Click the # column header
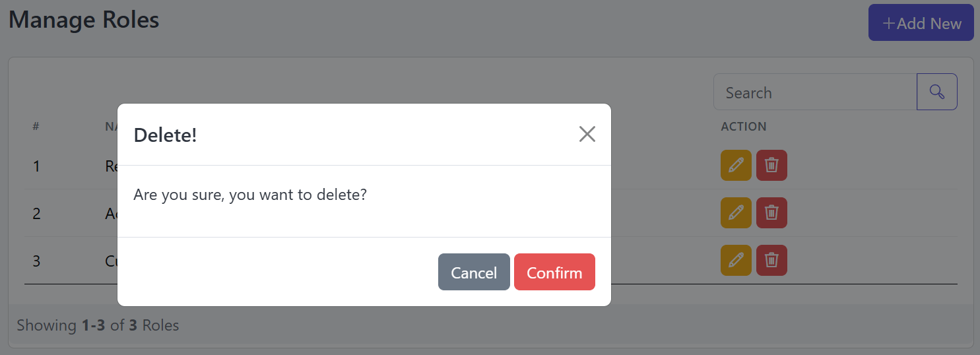This screenshot has height=355, width=980. (36, 127)
